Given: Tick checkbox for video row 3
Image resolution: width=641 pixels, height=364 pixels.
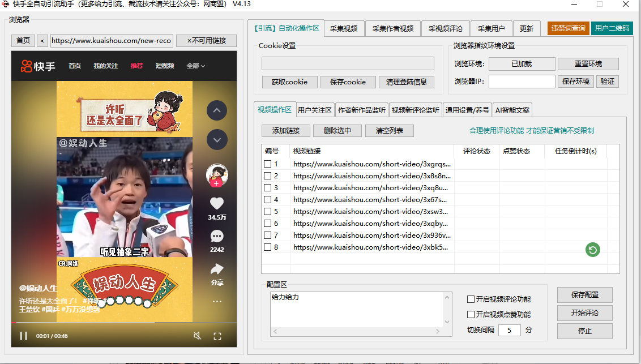Looking at the screenshot, I should [267, 187].
